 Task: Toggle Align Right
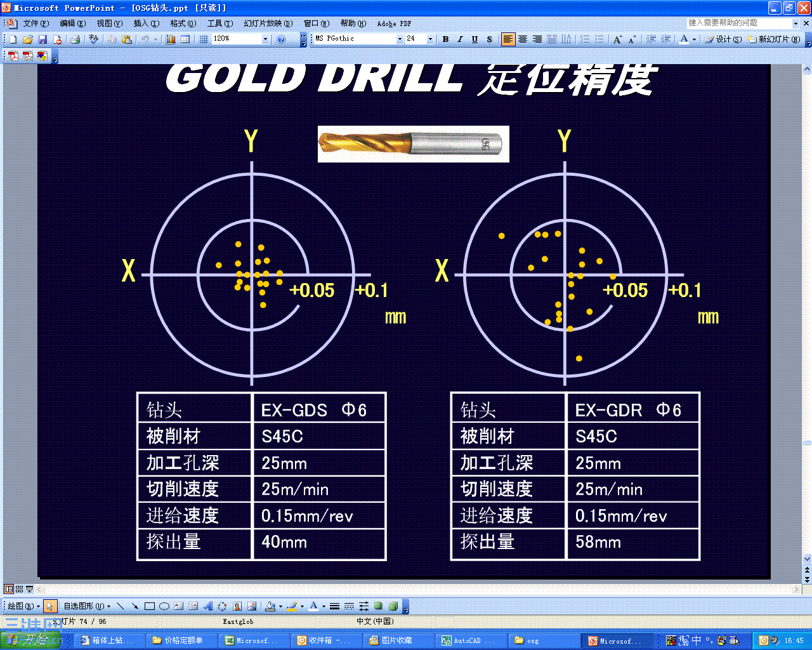click(x=537, y=39)
